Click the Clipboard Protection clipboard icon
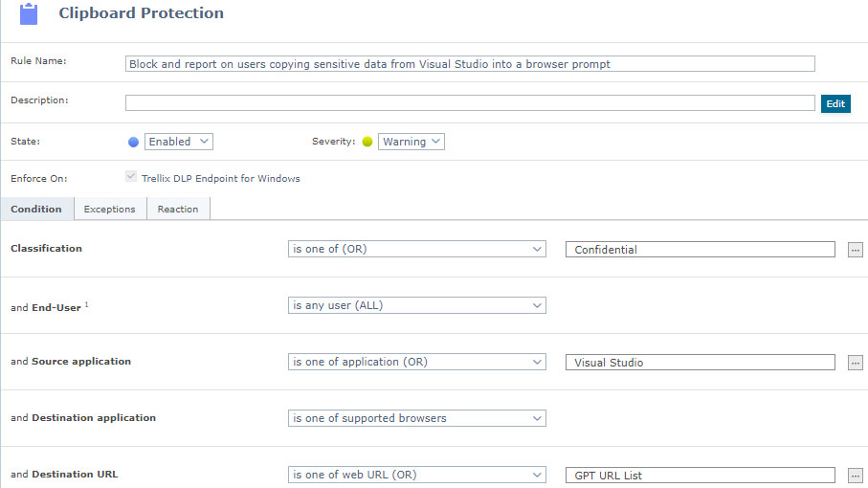The height and width of the screenshot is (488, 868). click(29, 14)
